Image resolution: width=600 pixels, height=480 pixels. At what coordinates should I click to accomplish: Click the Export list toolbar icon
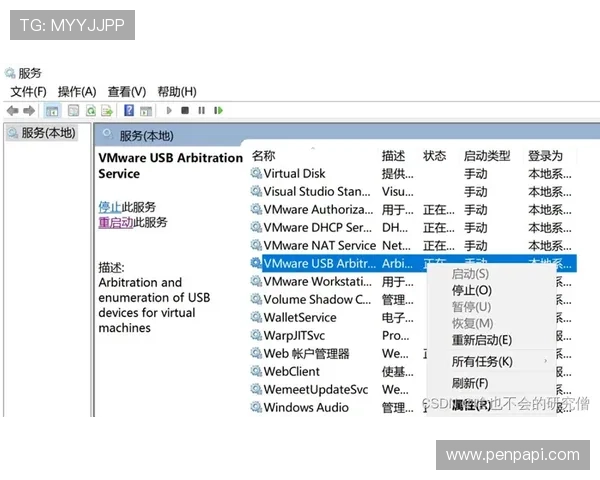coord(107,111)
